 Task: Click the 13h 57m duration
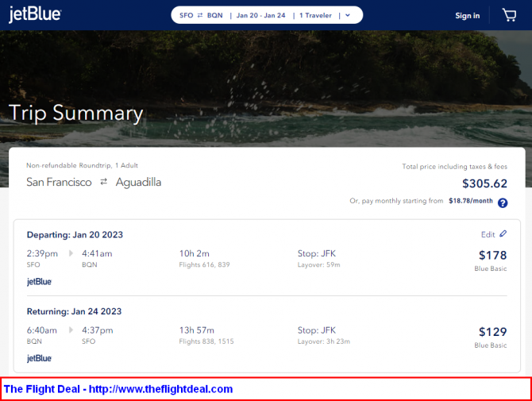tap(196, 330)
